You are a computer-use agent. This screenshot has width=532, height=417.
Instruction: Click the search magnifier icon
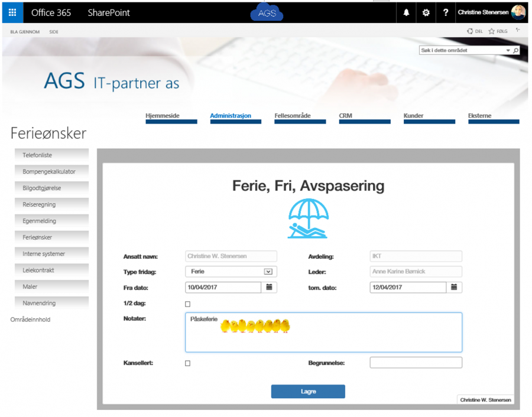[x=515, y=51]
